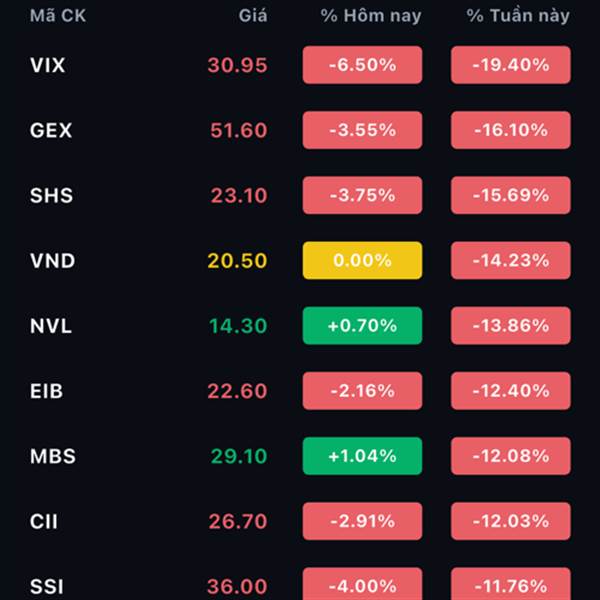600x600 pixels.
Task: Click the -19.40% weekly change badge
Action: 510,65
